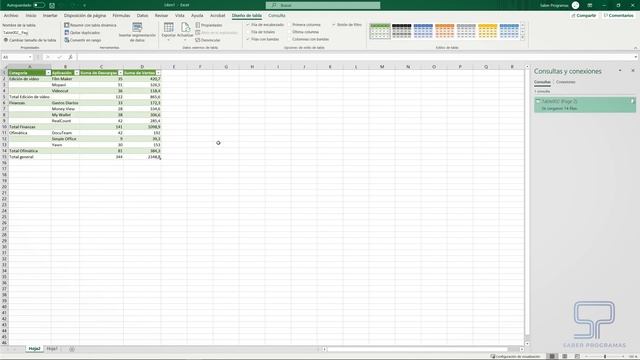The height and width of the screenshot is (360, 640).
Task: Select cell containing Film Maker
Action: pos(65,79)
